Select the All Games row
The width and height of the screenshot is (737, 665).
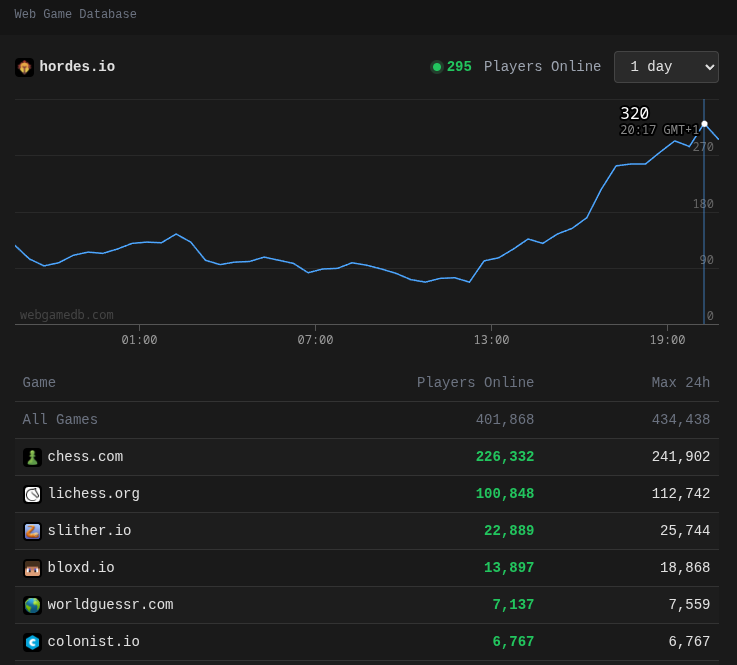[367, 420]
